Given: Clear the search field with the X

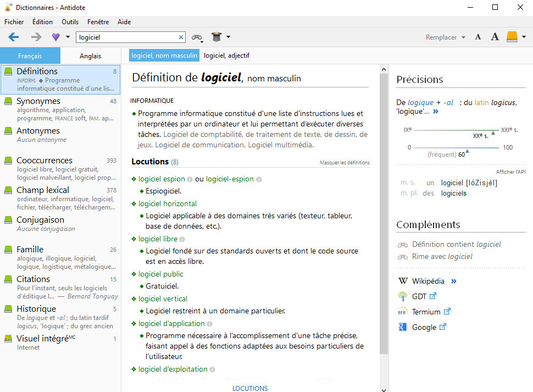Looking at the screenshot, I should 181,37.
